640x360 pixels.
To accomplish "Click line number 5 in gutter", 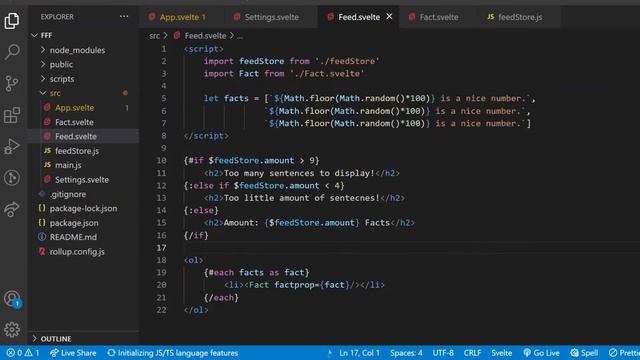I will click(x=164, y=98).
